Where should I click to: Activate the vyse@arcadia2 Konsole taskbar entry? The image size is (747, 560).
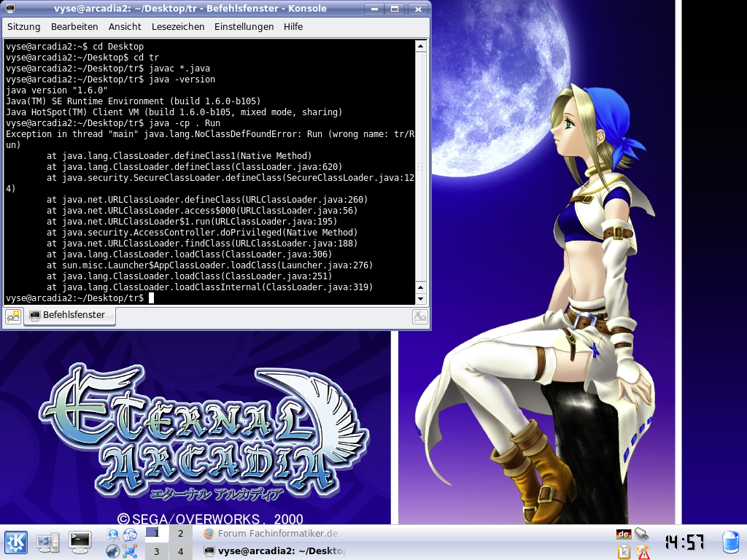pos(273,551)
